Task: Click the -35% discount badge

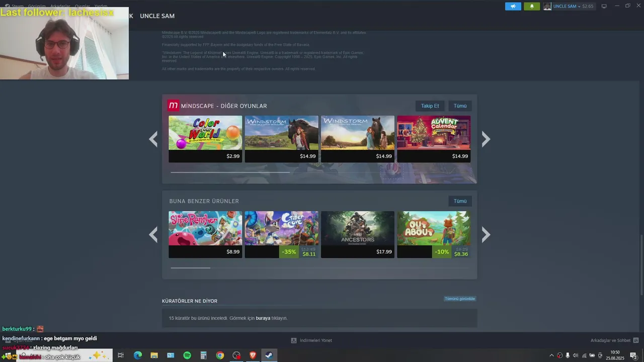Action: coord(289,252)
